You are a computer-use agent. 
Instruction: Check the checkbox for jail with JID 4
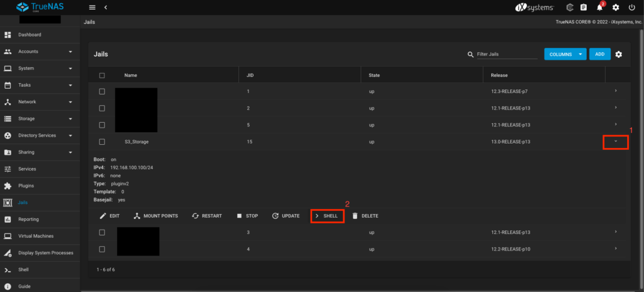[102, 250]
